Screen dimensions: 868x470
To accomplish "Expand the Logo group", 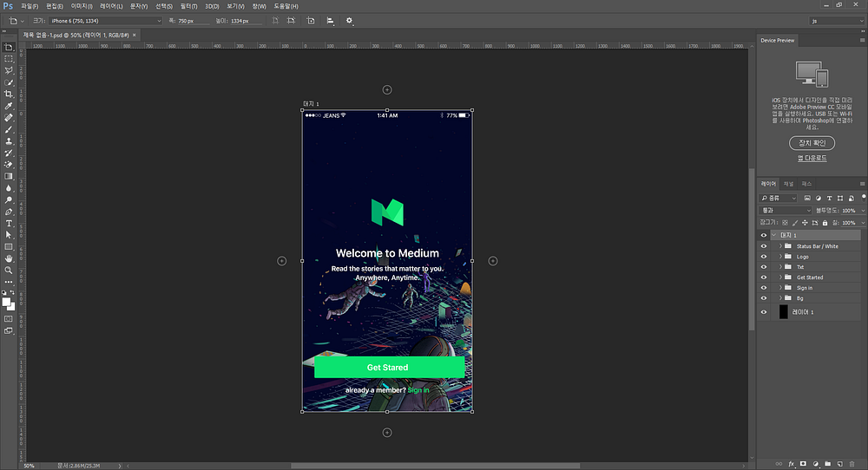I will pos(780,257).
